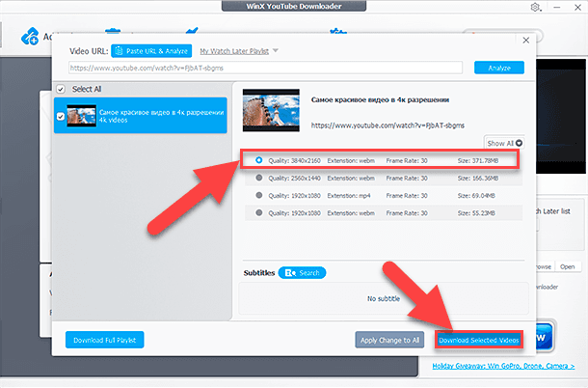
Task: Click the Paste URL & Analyze button
Action: 151,51
